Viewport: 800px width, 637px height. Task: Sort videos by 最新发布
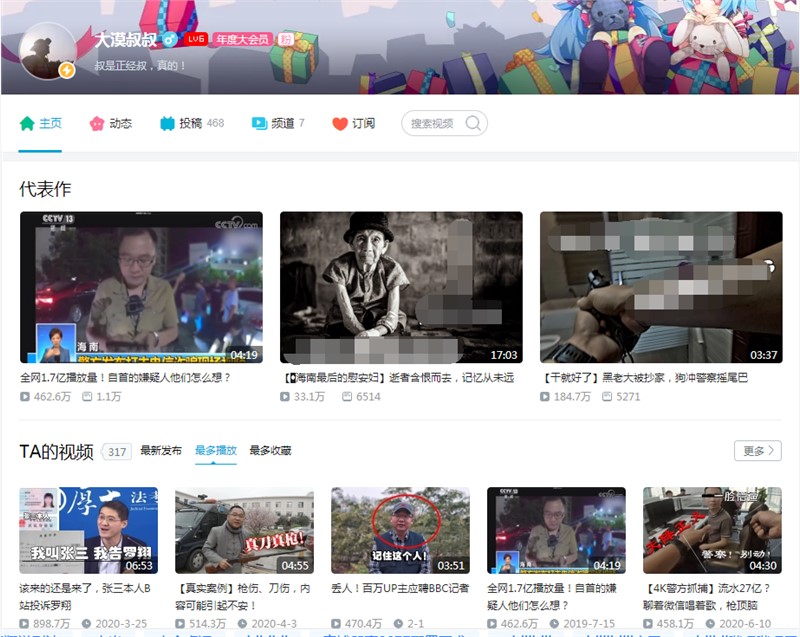[161, 451]
